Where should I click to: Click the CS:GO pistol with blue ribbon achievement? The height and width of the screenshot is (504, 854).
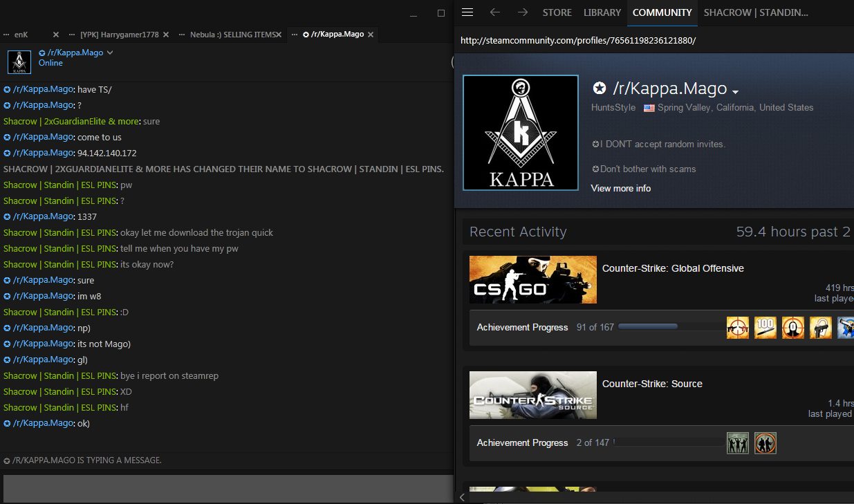[x=846, y=328]
